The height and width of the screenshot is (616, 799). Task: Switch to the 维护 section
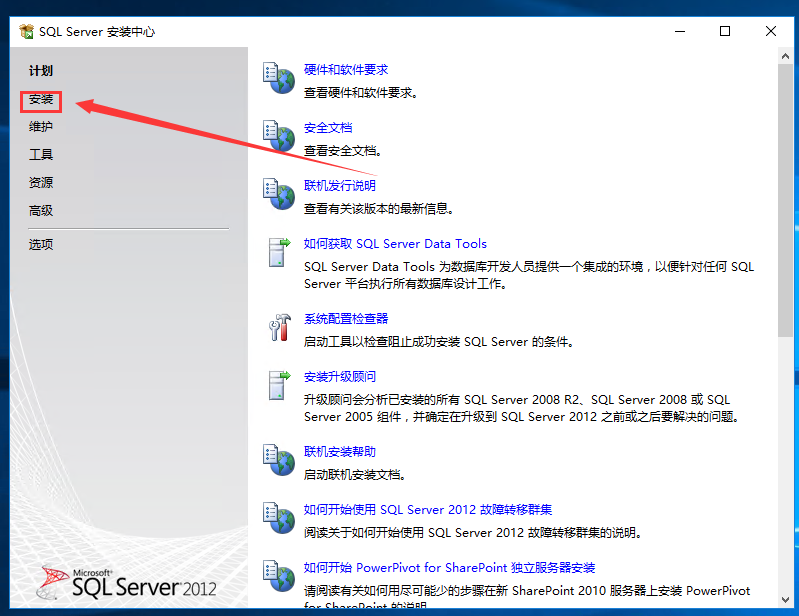(41, 127)
